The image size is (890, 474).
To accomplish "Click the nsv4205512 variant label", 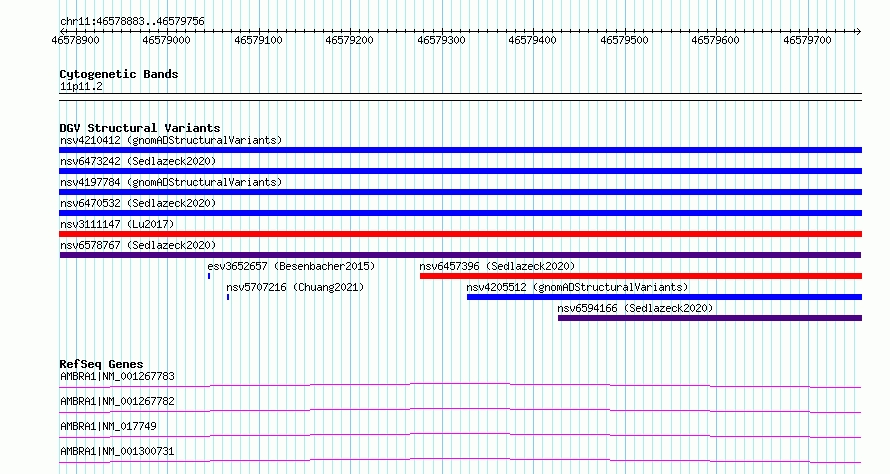I will pyautogui.click(x=577, y=287).
